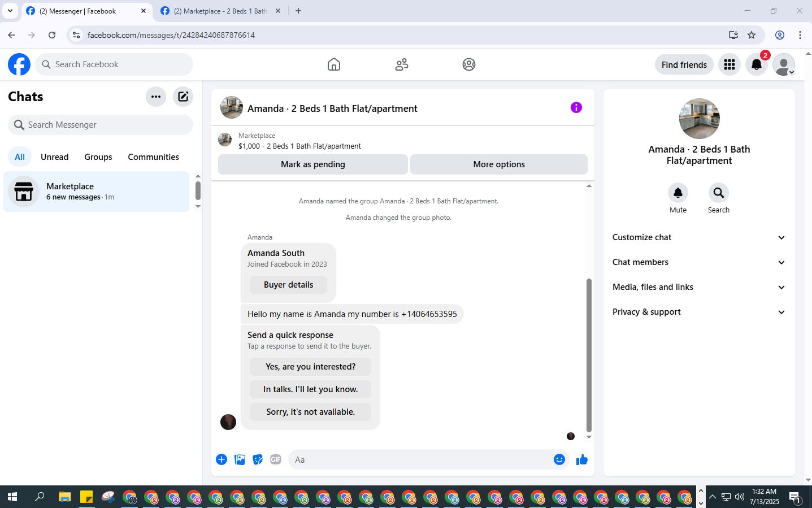Expand Media, files and links section
This screenshot has height=508, width=812.
coord(699,287)
